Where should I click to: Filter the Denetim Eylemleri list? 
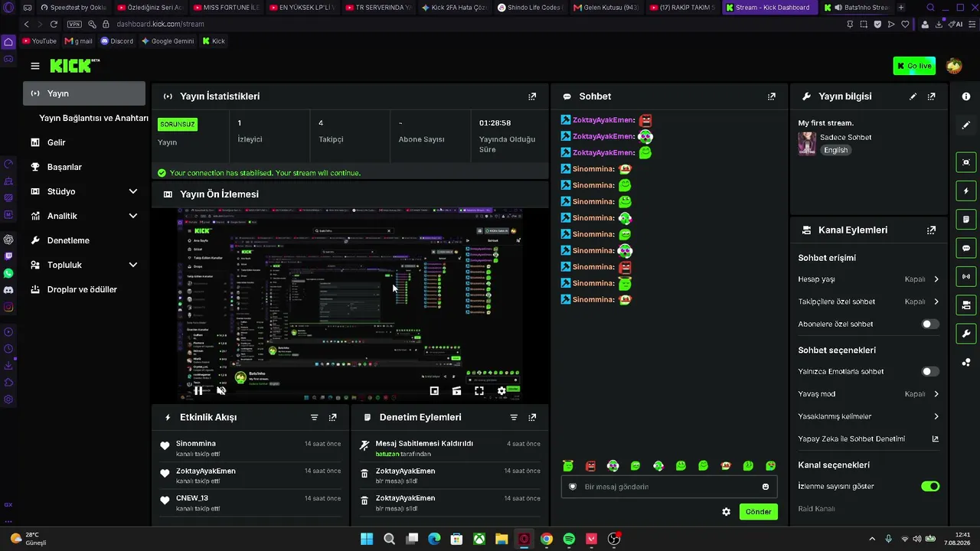point(514,418)
